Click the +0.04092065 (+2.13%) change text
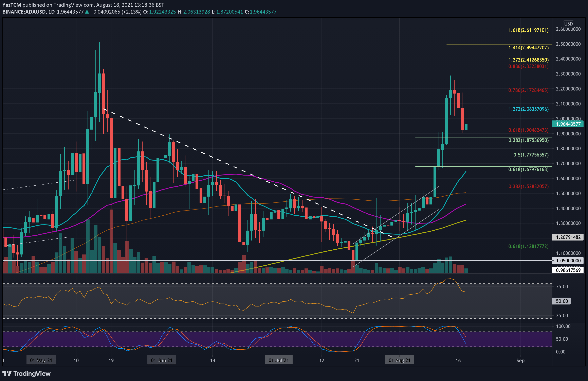This screenshot has width=588, height=381. [x=116, y=12]
